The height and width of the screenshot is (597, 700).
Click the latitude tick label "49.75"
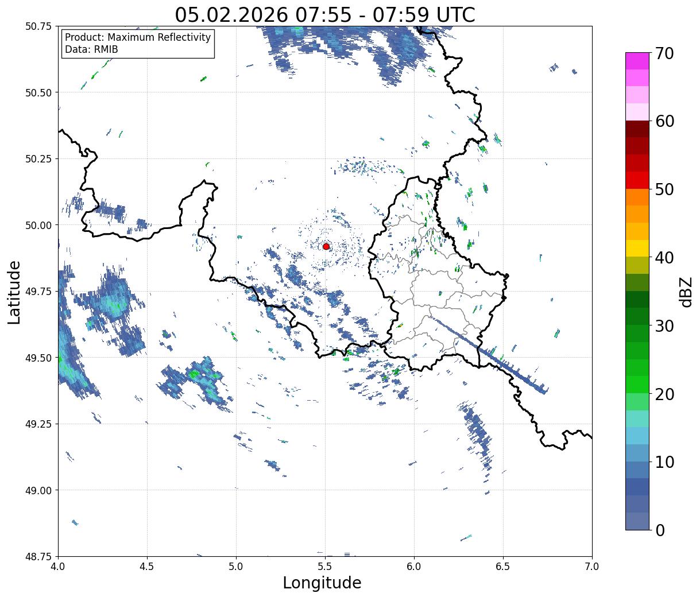pos(38,292)
